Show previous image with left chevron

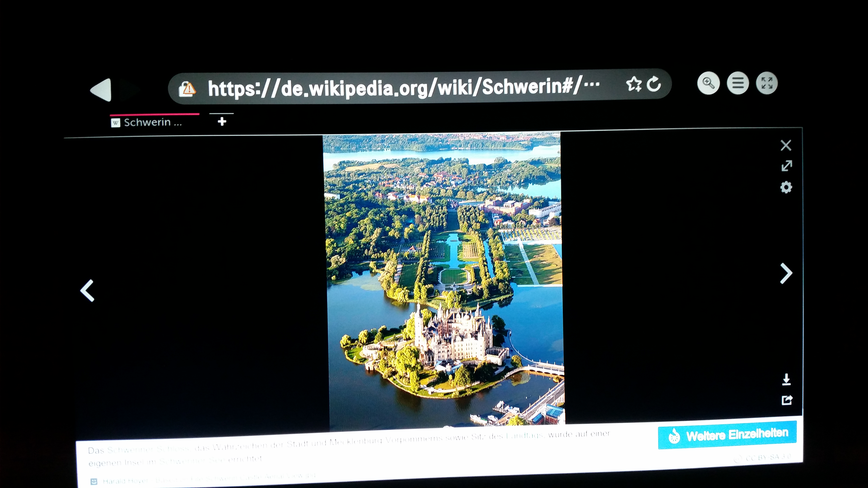click(87, 290)
